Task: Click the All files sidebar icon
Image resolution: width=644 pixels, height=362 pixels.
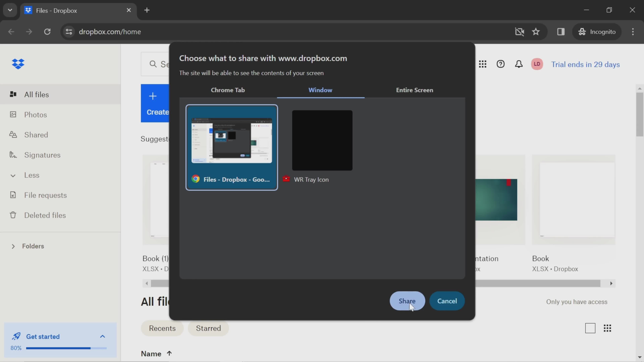Action: [13, 94]
